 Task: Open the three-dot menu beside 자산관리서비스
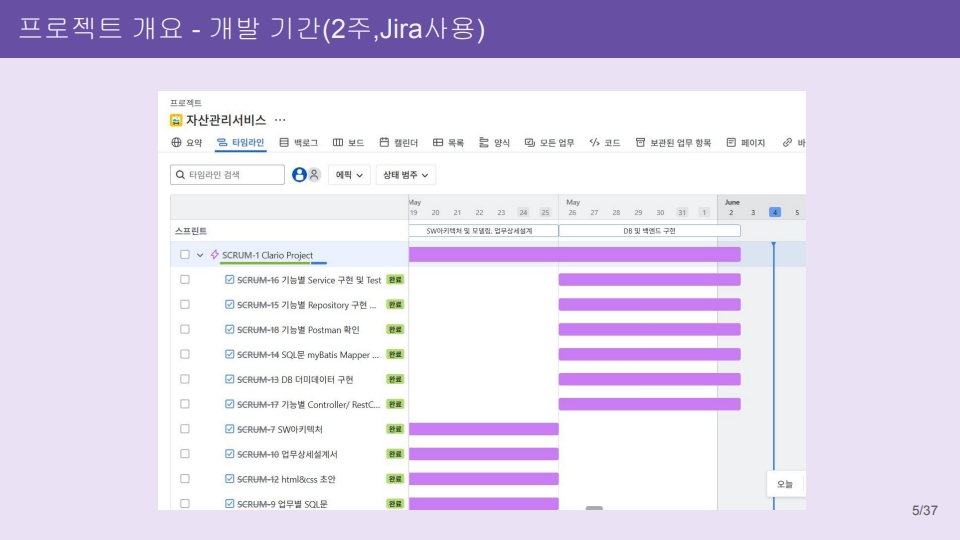pyautogui.click(x=280, y=120)
